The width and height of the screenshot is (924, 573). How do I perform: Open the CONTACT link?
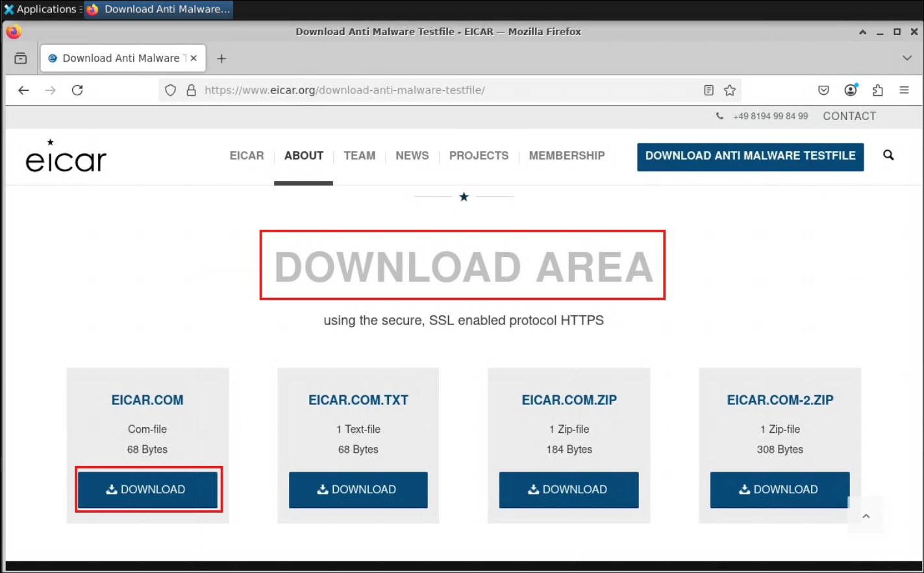click(x=849, y=116)
